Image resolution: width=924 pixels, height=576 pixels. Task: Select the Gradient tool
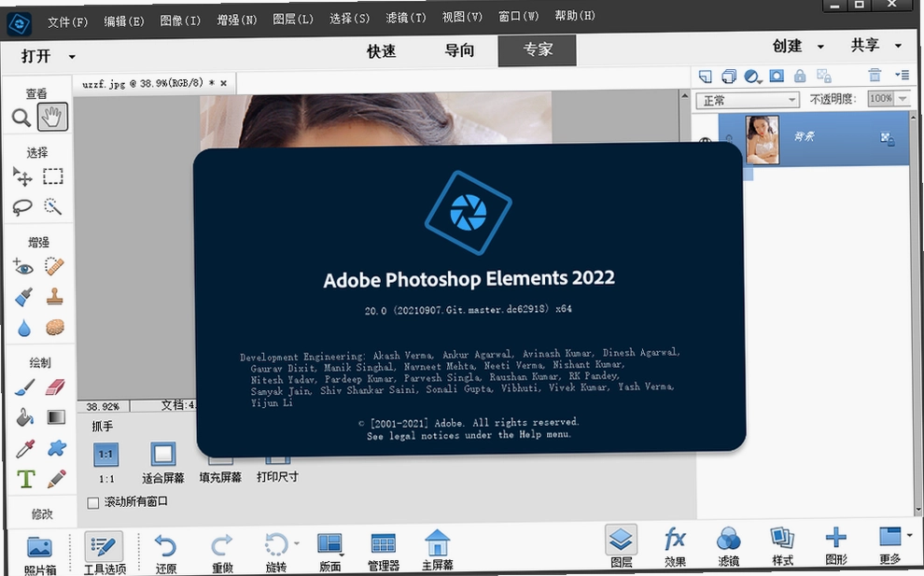click(x=56, y=417)
